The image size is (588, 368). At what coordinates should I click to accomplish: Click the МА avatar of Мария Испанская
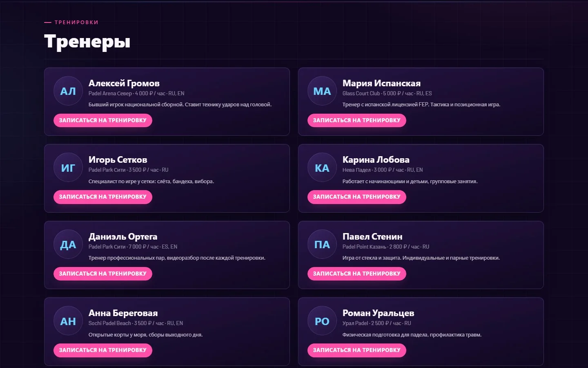tap(322, 91)
